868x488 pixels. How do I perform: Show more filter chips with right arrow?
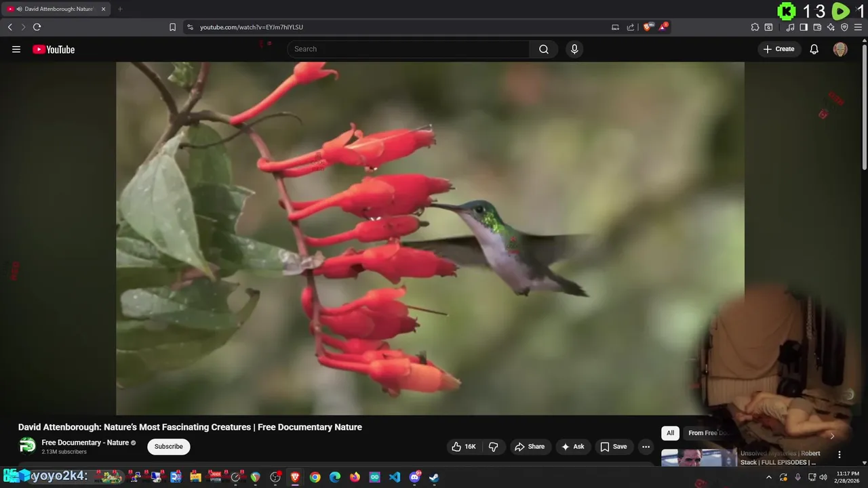tap(832, 436)
